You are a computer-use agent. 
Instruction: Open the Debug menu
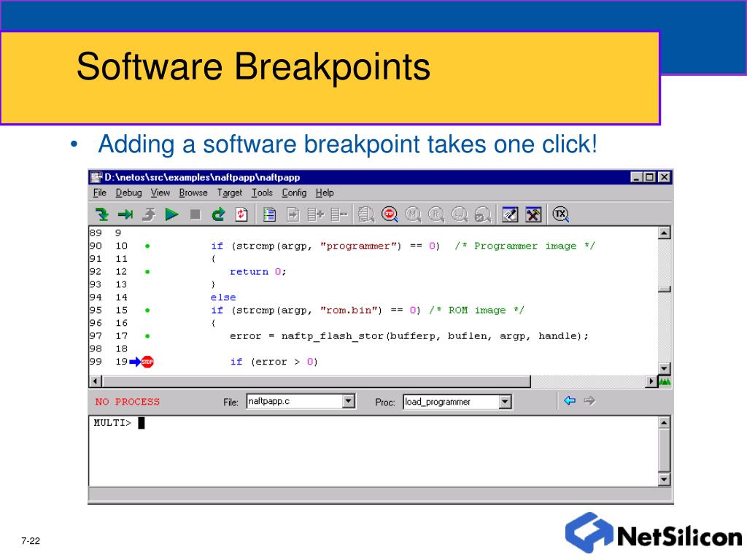click(128, 192)
